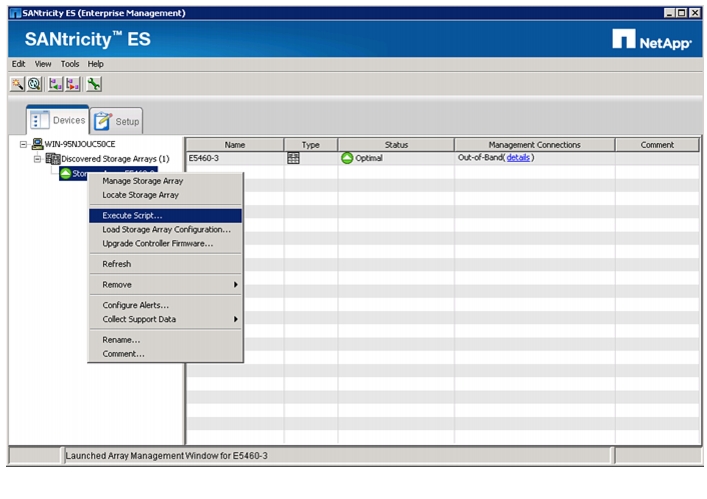Click the array type icon in E5460-3 row
This screenshot has width=707, height=499.
(293, 158)
